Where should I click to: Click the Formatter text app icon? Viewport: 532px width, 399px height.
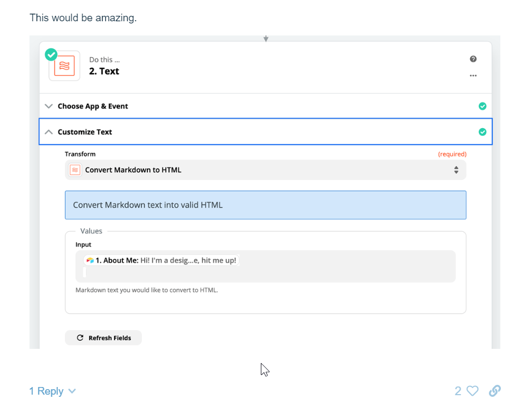point(64,66)
